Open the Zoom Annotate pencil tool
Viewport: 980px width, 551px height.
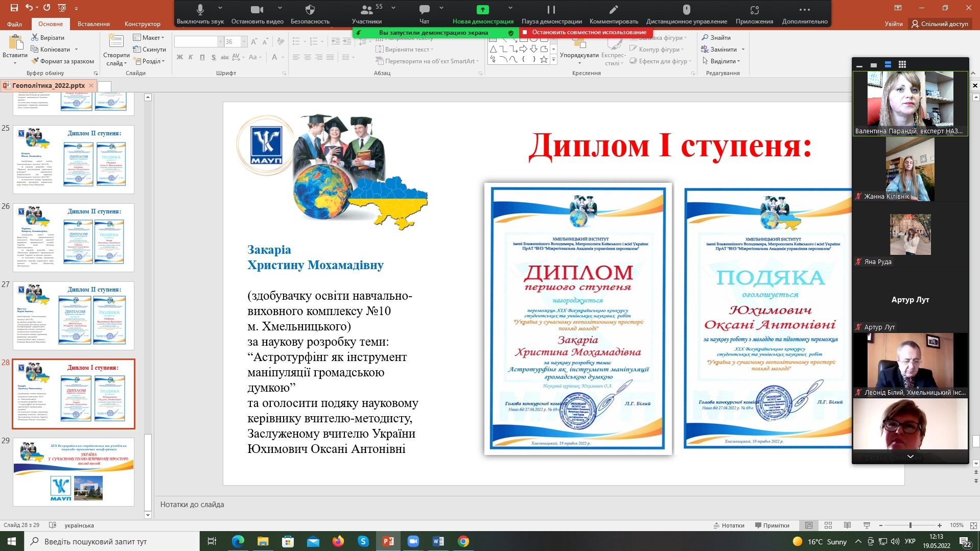(x=614, y=10)
